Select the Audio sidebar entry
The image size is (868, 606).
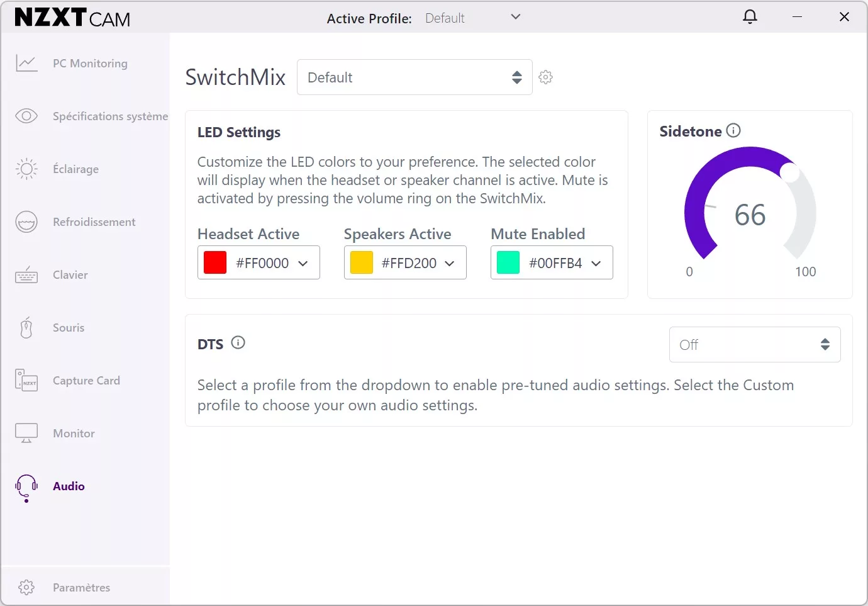[x=69, y=486]
